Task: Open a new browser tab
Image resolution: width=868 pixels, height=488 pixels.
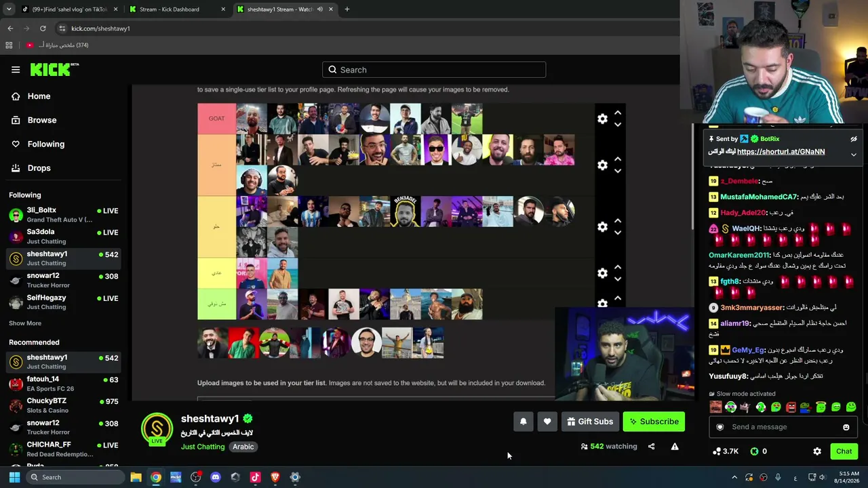Action: coord(347,9)
